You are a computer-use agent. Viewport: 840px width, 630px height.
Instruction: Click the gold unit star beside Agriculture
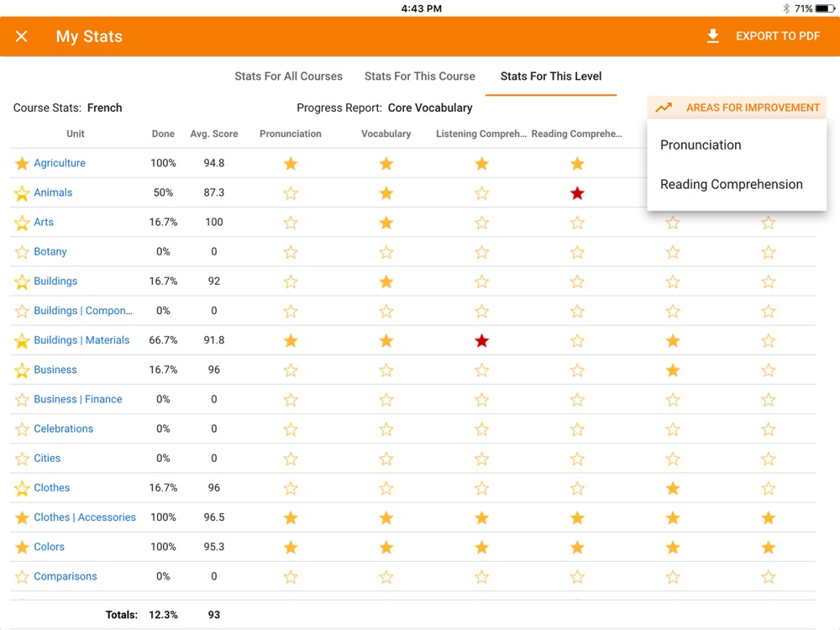point(22,164)
